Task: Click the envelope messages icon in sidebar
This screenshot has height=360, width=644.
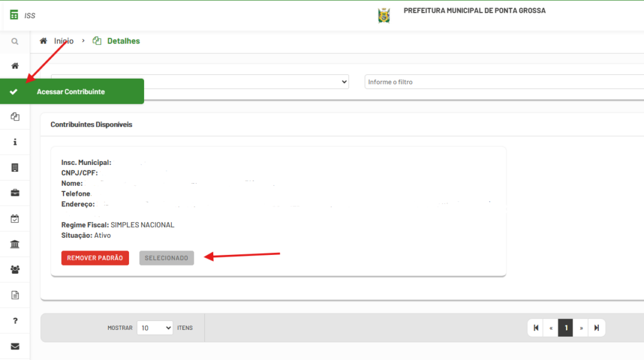Action: pyautogui.click(x=15, y=346)
